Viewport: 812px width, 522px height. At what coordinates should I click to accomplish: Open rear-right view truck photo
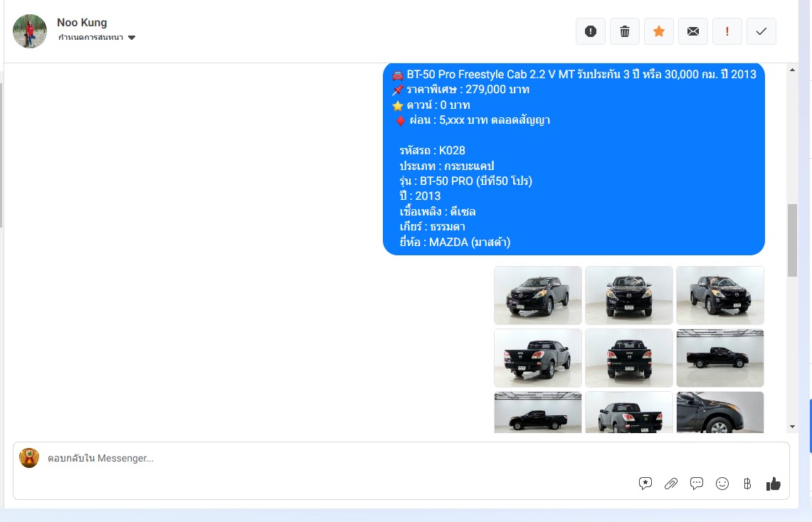click(x=629, y=412)
